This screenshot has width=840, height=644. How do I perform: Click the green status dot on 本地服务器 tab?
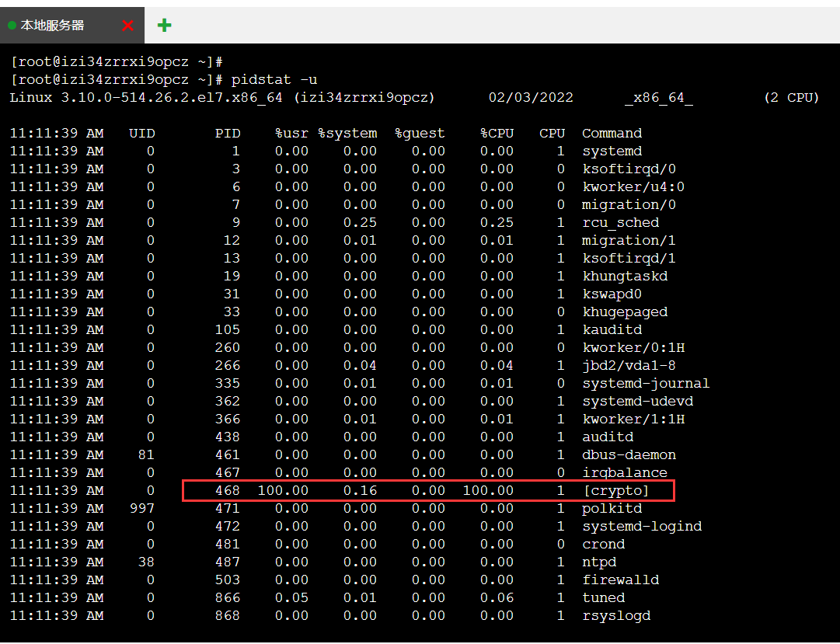tap(12, 25)
